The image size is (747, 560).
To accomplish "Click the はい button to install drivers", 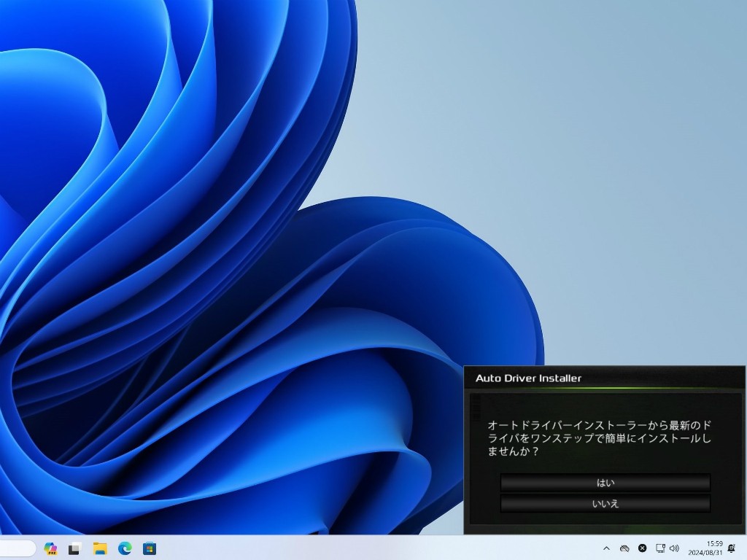I will click(605, 483).
